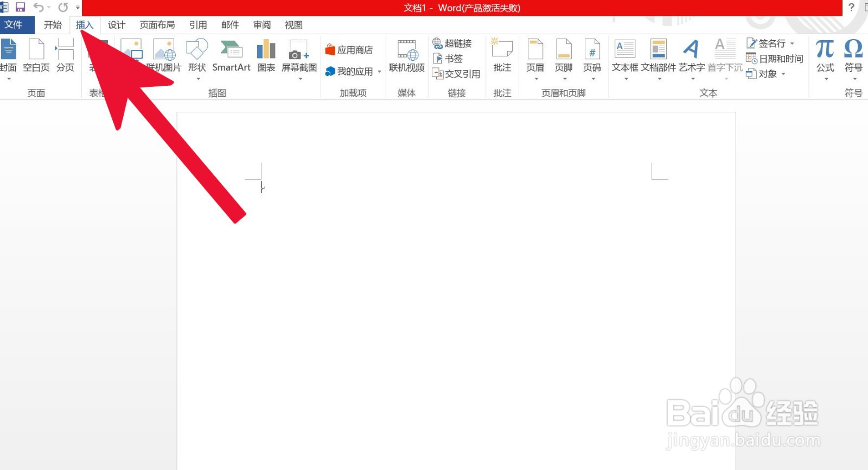Expand the 页码 dropdown arrow
The width and height of the screenshot is (868, 470).
593,79
